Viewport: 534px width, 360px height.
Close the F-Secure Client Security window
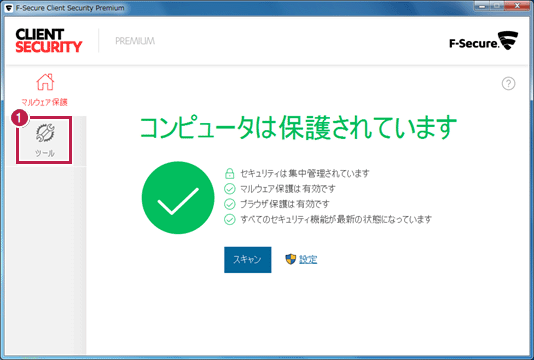pyautogui.click(x=517, y=6)
